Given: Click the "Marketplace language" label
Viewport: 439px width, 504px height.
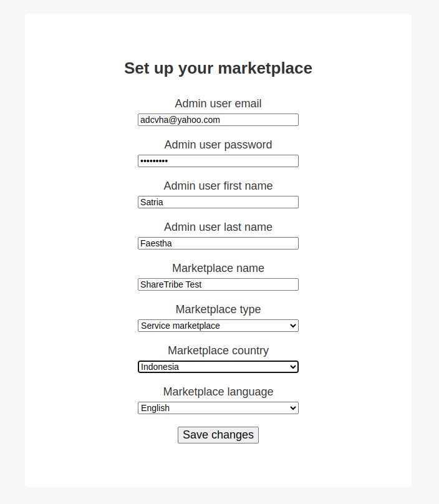Looking at the screenshot, I should click(218, 392).
